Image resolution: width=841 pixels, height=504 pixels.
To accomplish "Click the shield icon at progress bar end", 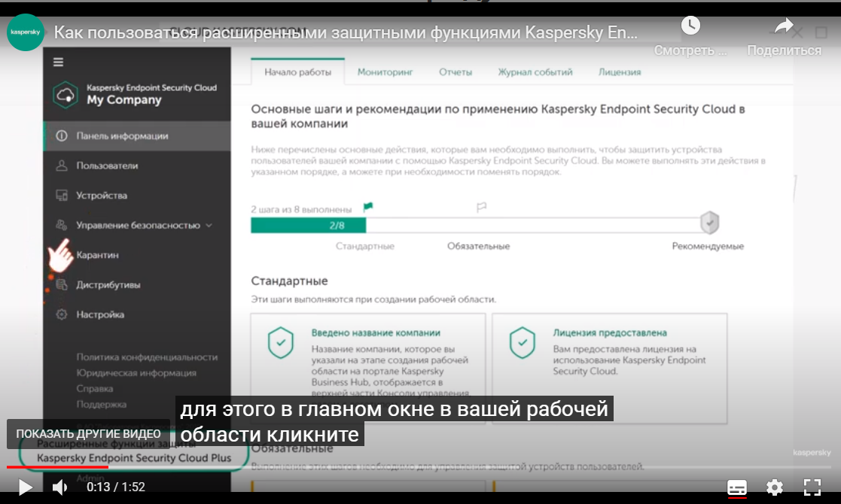I will click(x=709, y=222).
